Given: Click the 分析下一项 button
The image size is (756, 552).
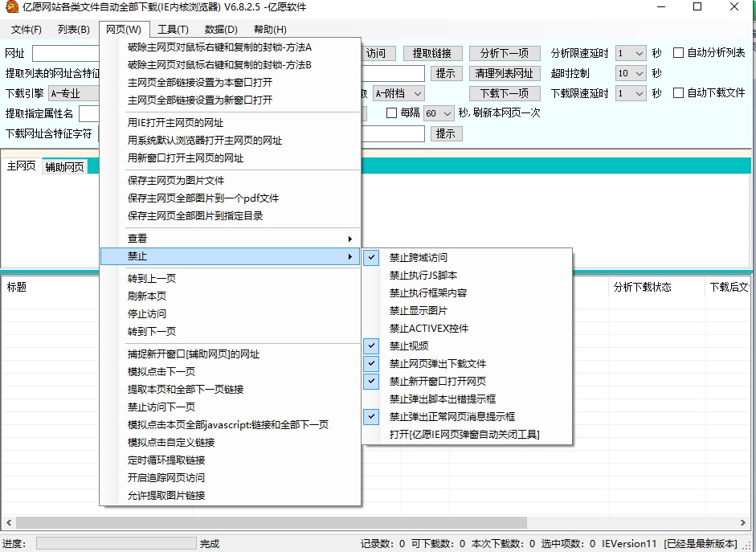Looking at the screenshot, I should 505,53.
